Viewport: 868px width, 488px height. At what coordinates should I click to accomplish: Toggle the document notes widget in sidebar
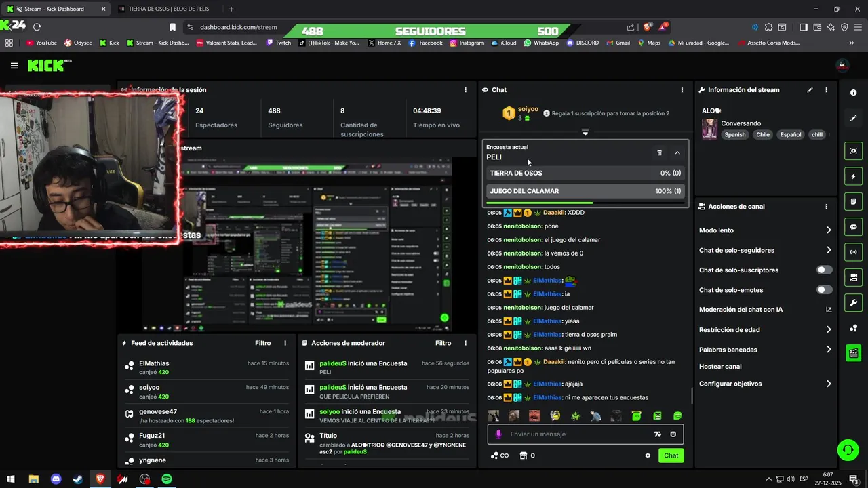[x=853, y=202]
